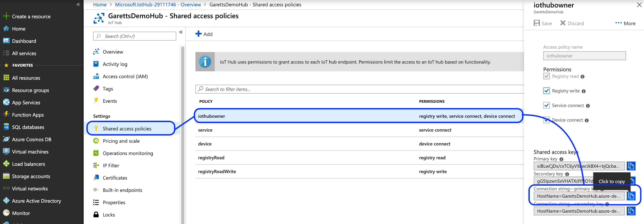
Task: Toggle Device connect checkbox
Action: click(x=546, y=120)
